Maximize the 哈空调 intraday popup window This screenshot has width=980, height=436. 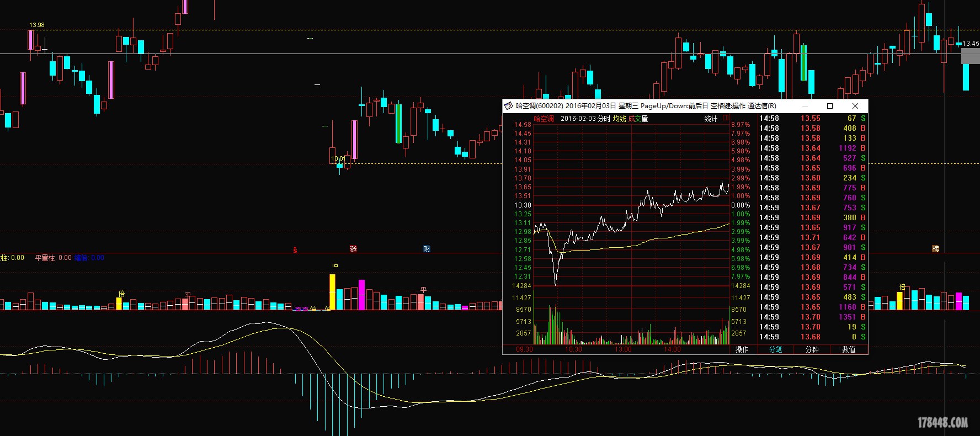(830, 105)
